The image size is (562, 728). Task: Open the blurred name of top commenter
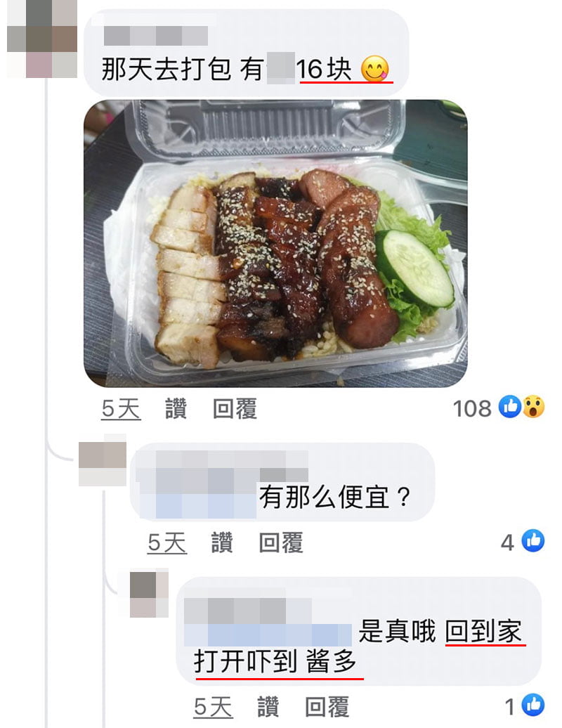click(x=155, y=36)
